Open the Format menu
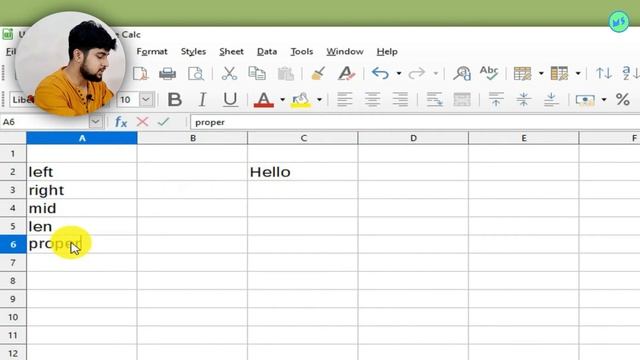This screenshot has height=360, width=640. [152, 52]
